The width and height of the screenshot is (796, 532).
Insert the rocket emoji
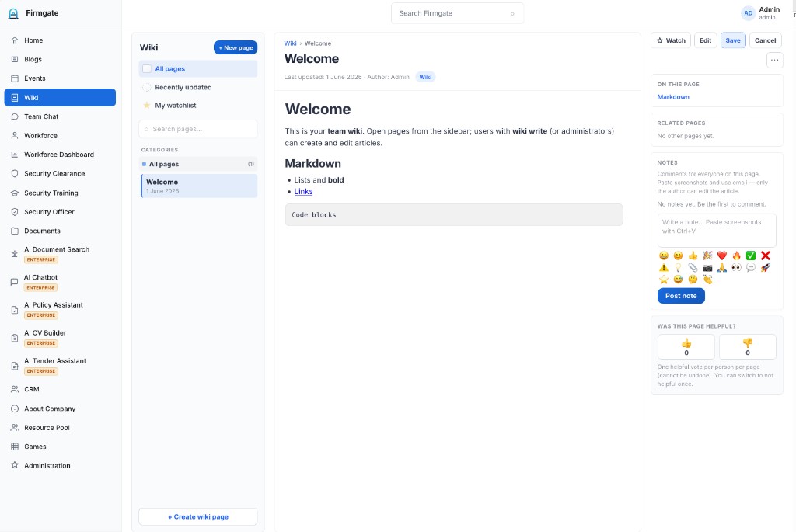766,267
